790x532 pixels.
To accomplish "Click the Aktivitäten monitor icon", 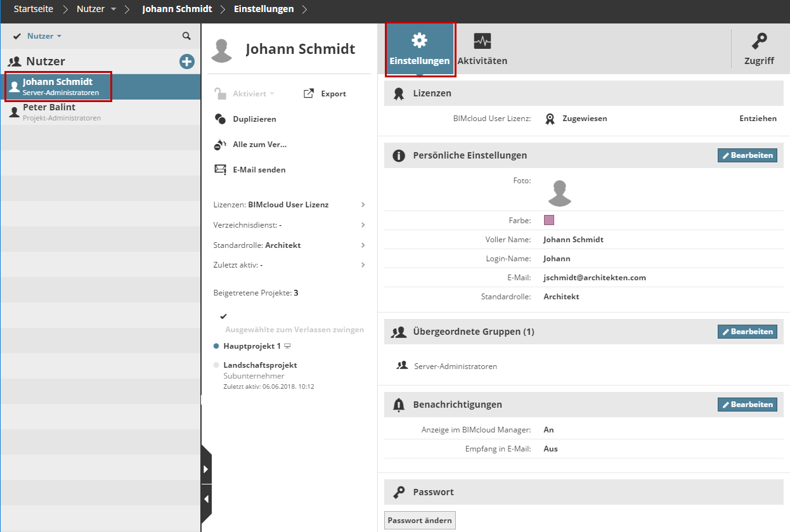I will (x=482, y=42).
